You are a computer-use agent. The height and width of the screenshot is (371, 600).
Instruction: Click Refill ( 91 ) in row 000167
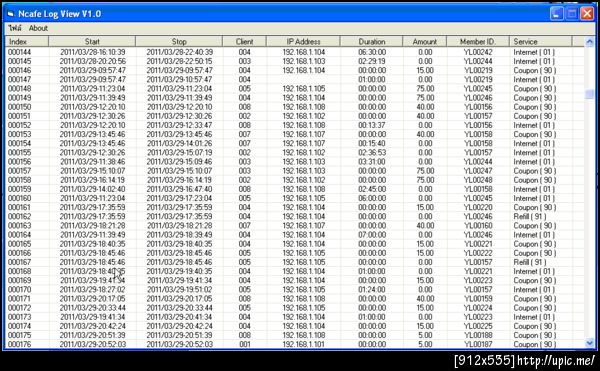click(530, 262)
